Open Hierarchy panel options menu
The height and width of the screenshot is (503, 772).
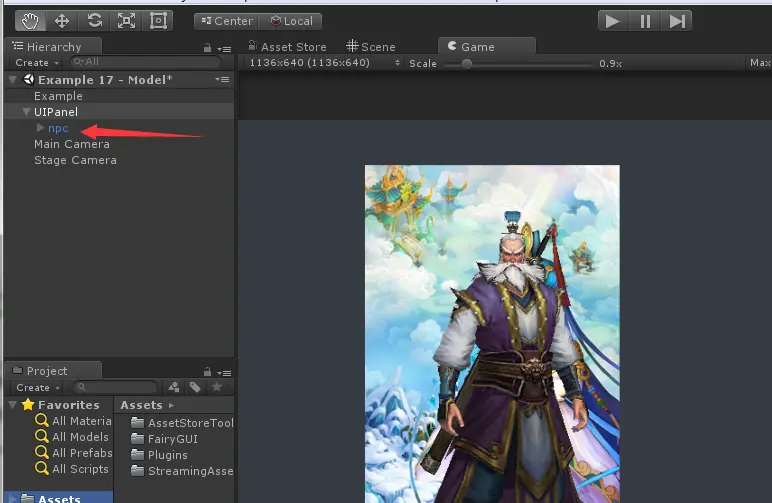click(x=225, y=49)
